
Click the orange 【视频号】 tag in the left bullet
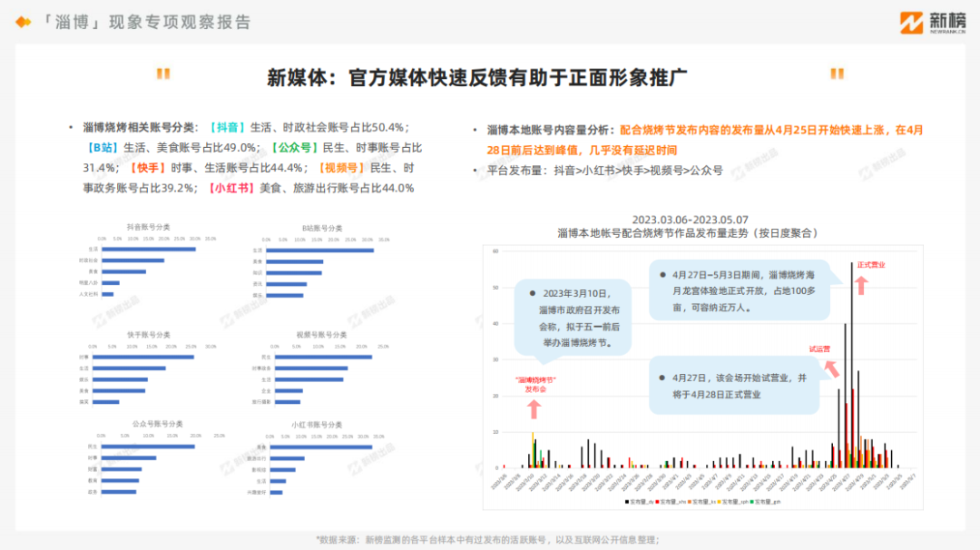(341, 168)
